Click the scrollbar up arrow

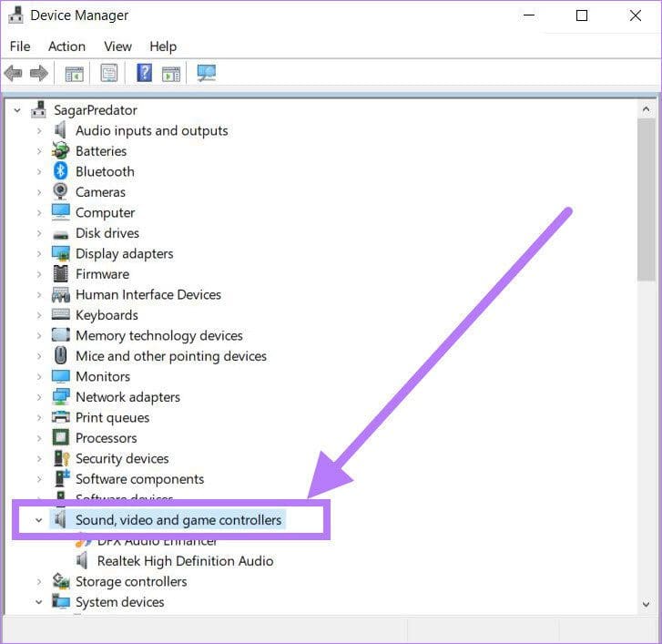[646, 110]
